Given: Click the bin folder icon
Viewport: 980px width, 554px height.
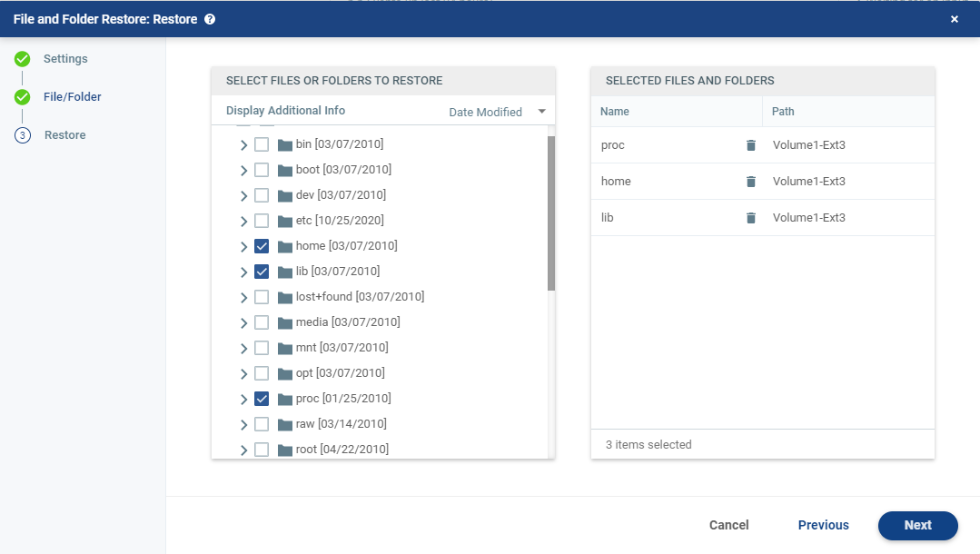Looking at the screenshot, I should pos(285,145).
